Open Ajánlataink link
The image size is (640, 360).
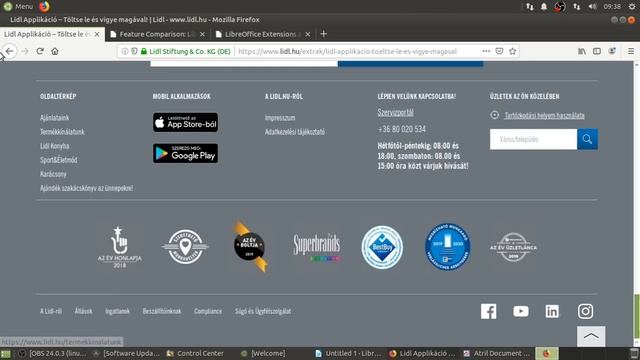point(54,118)
